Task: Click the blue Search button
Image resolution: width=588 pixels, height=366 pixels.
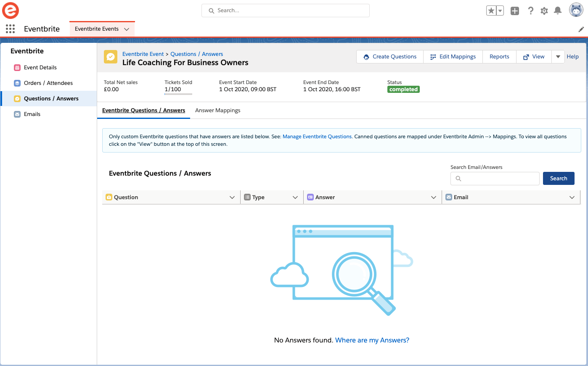Action: point(559,178)
